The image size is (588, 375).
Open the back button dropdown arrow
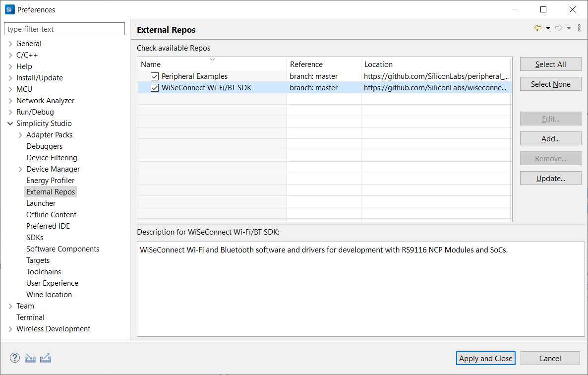[547, 28]
